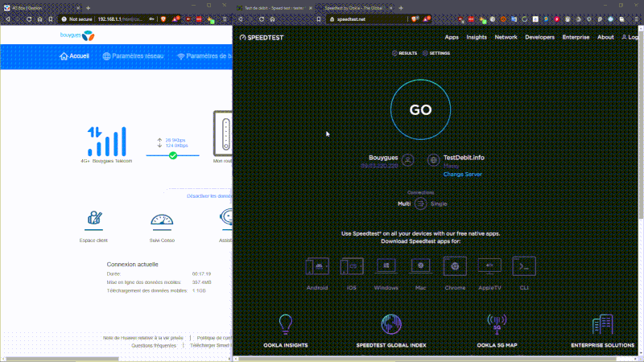
Task: Click the green connection status checkmark
Action: tap(173, 155)
